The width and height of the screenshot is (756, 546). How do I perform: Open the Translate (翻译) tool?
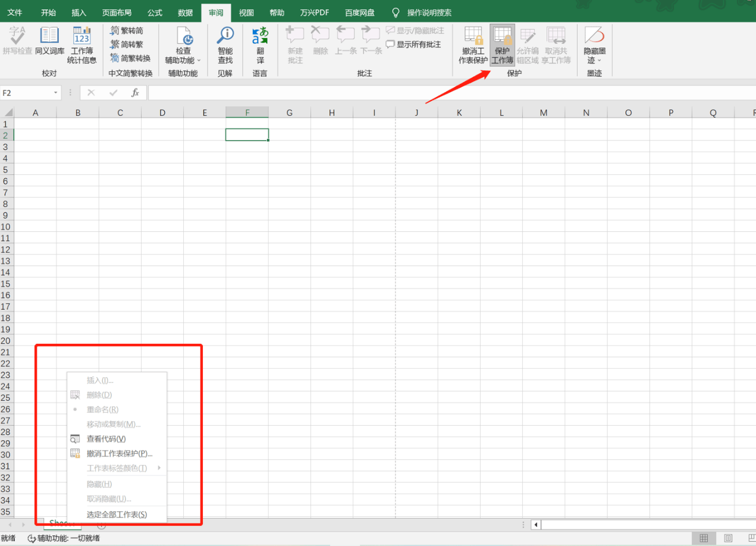(260, 45)
